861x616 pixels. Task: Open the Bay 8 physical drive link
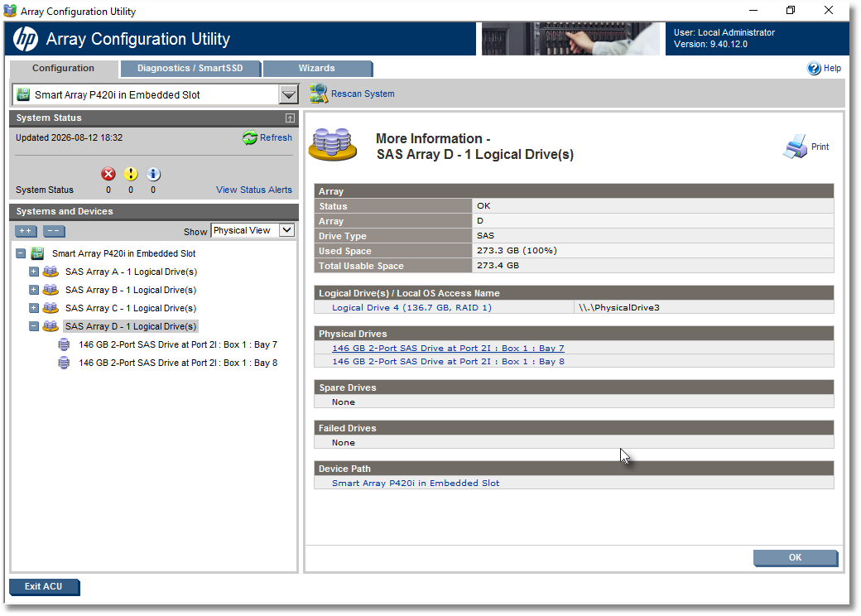tap(448, 361)
